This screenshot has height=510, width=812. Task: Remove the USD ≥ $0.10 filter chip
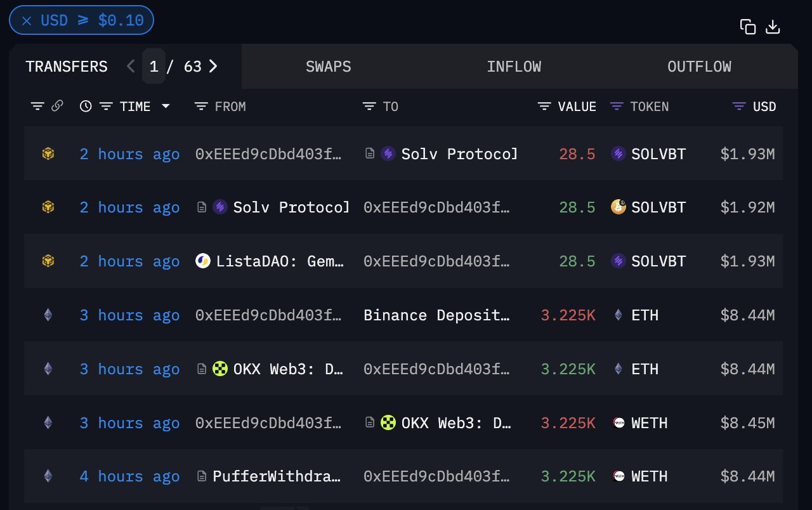point(27,20)
